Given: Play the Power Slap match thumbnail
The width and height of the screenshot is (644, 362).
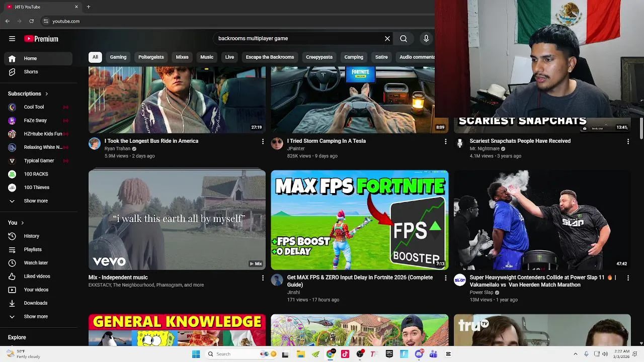Looking at the screenshot, I should pyautogui.click(x=542, y=220).
